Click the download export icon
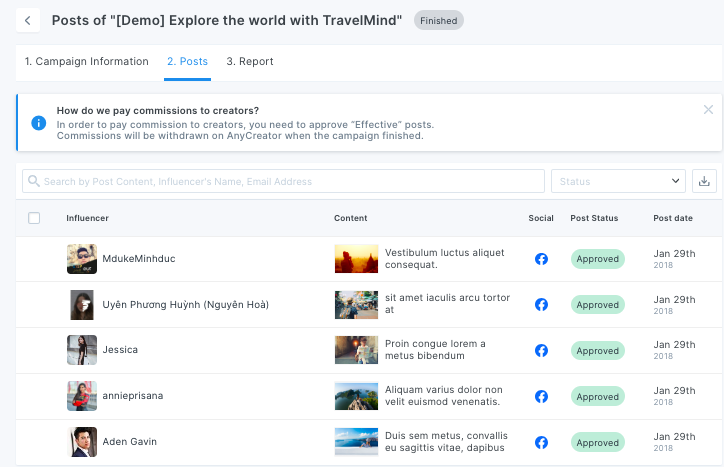Viewport: 724px width, 467px height. (704, 181)
